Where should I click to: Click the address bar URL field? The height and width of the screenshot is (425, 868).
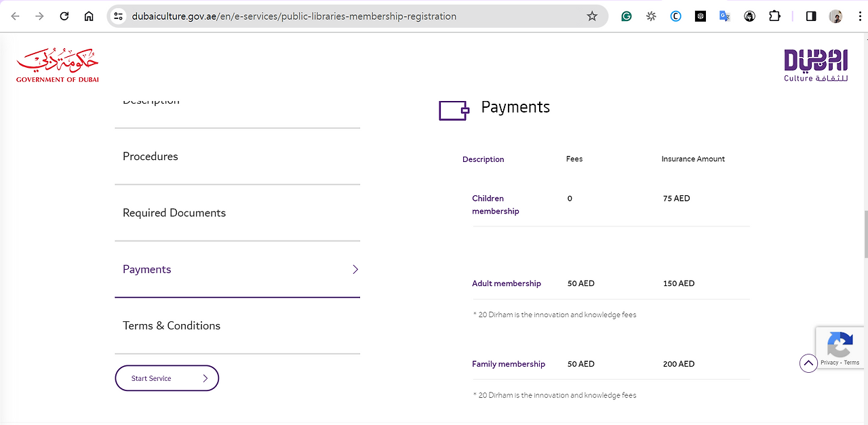coord(339,16)
